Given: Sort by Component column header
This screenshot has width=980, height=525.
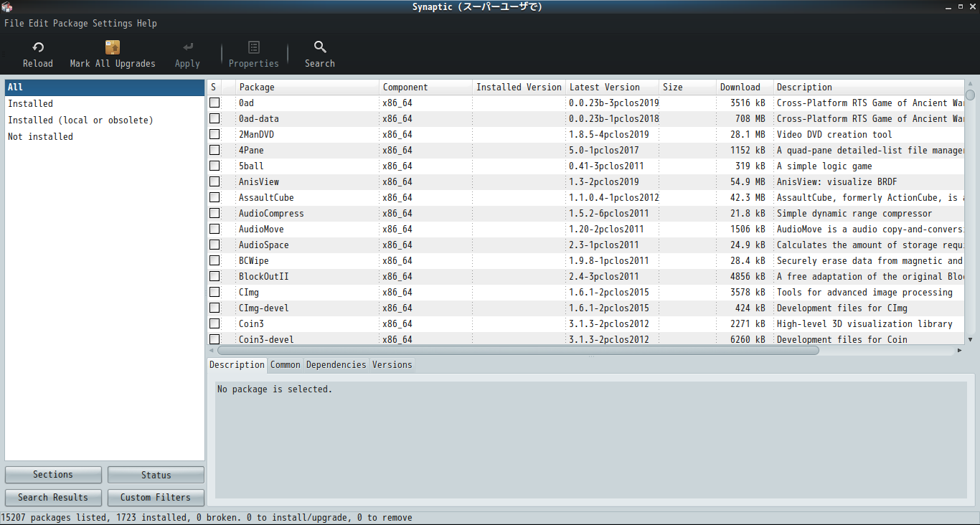Looking at the screenshot, I should [x=426, y=87].
